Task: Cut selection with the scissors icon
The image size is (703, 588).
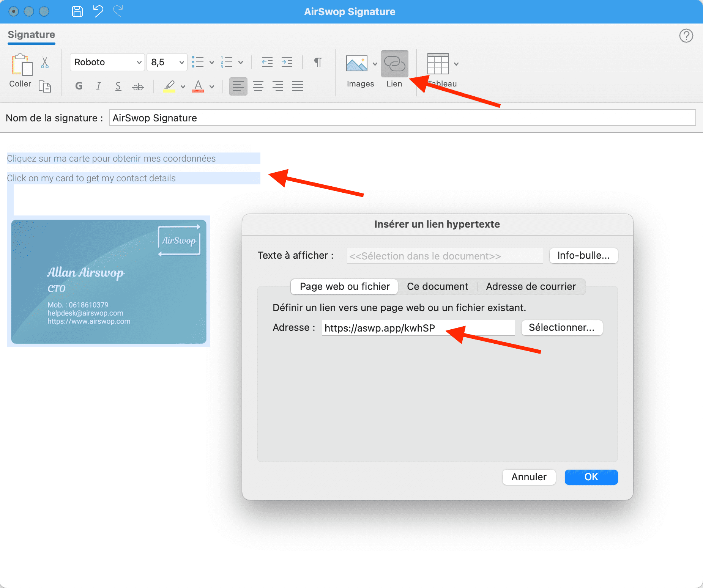Action: tap(45, 63)
